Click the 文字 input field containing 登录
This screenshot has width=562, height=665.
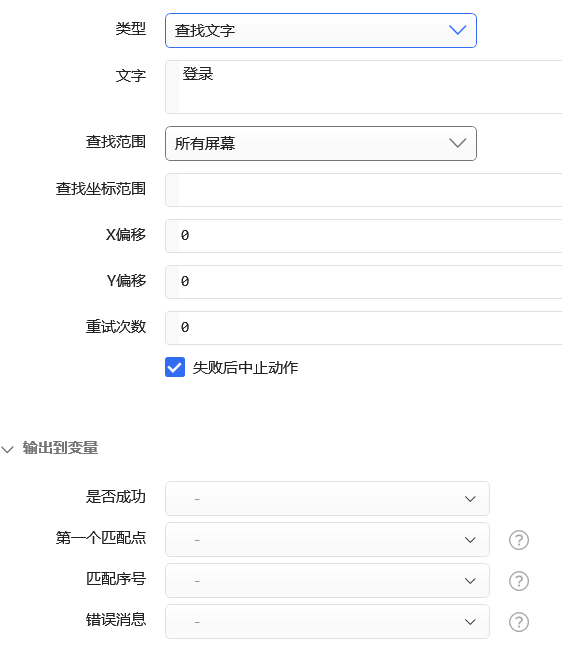tap(363, 87)
